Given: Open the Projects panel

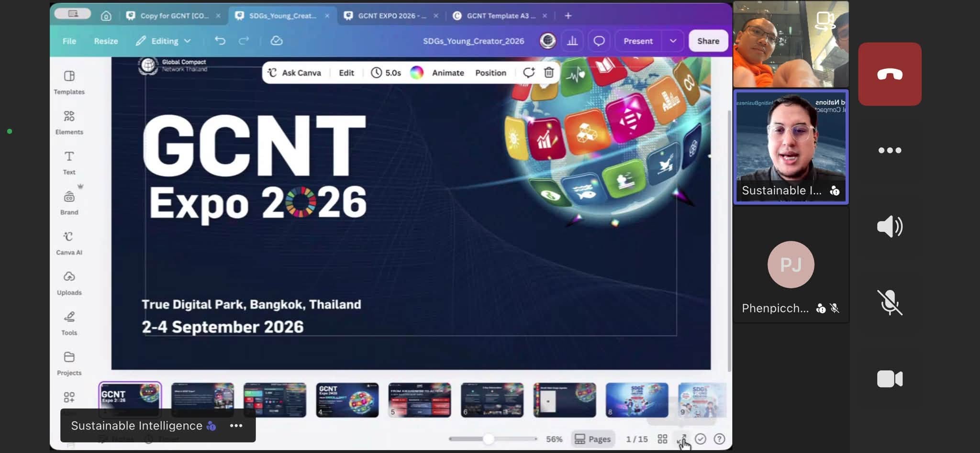Looking at the screenshot, I should pyautogui.click(x=69, y=364).
